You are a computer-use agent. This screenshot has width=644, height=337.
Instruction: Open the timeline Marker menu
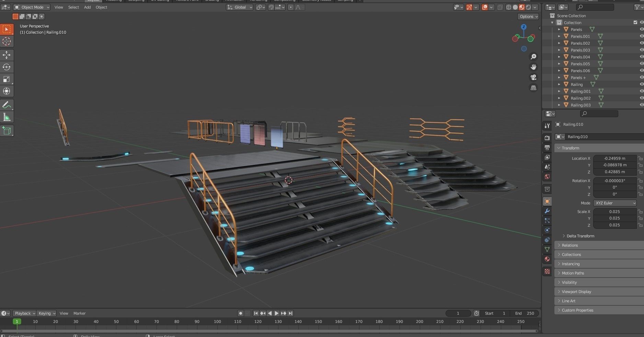(x=79, y=313)
